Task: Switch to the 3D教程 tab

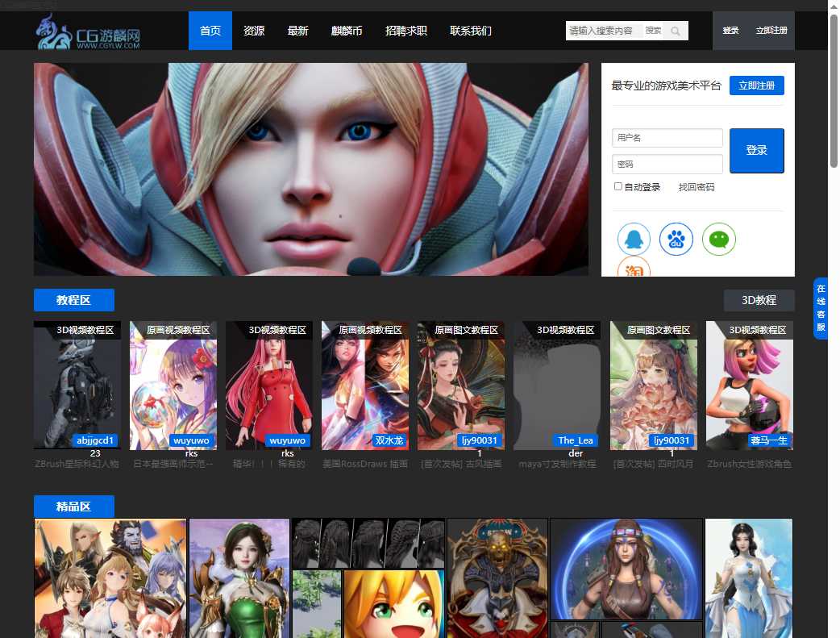Action: [759, 300]
